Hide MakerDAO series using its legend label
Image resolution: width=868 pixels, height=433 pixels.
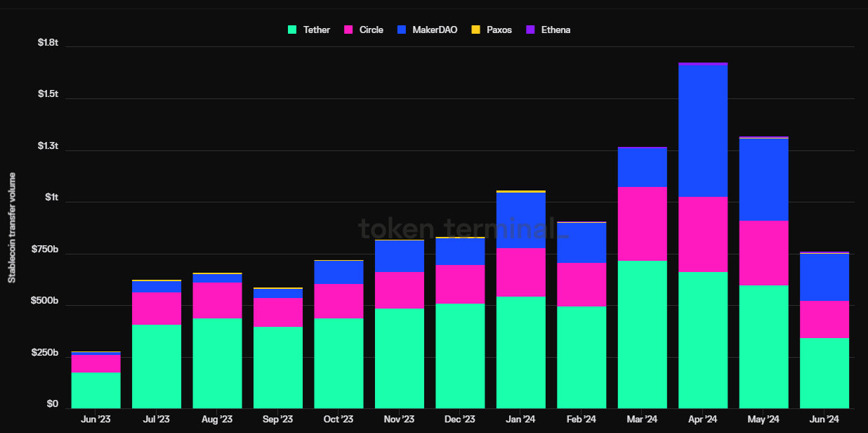[435, 30]
